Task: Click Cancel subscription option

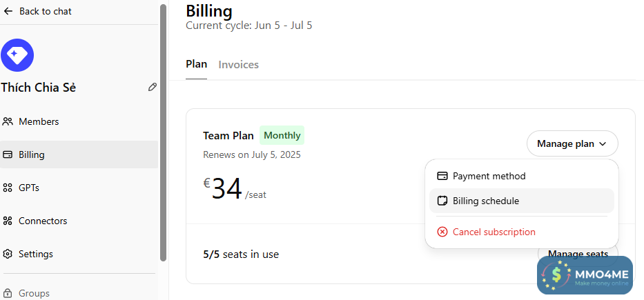Action: pyautogui.click(x=494, y=232)
